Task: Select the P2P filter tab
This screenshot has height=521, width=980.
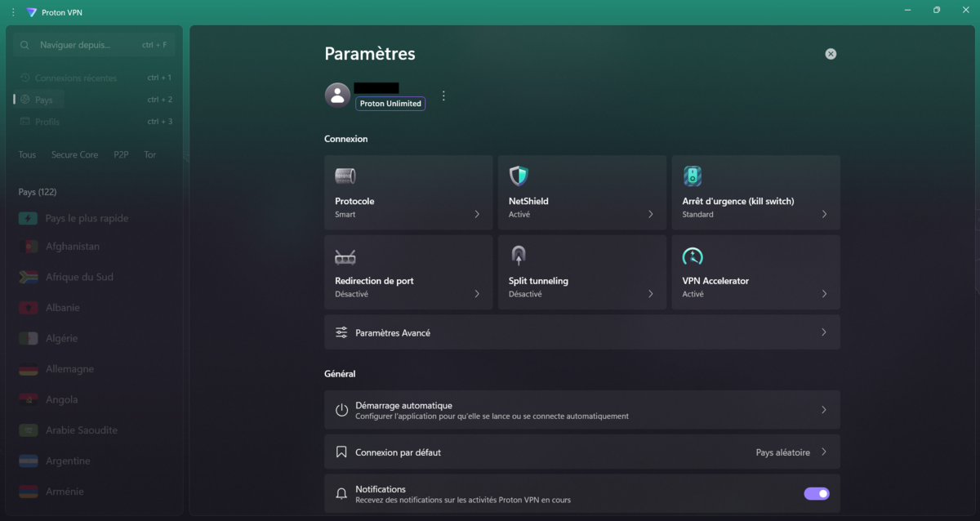Action: pos(121,154)
